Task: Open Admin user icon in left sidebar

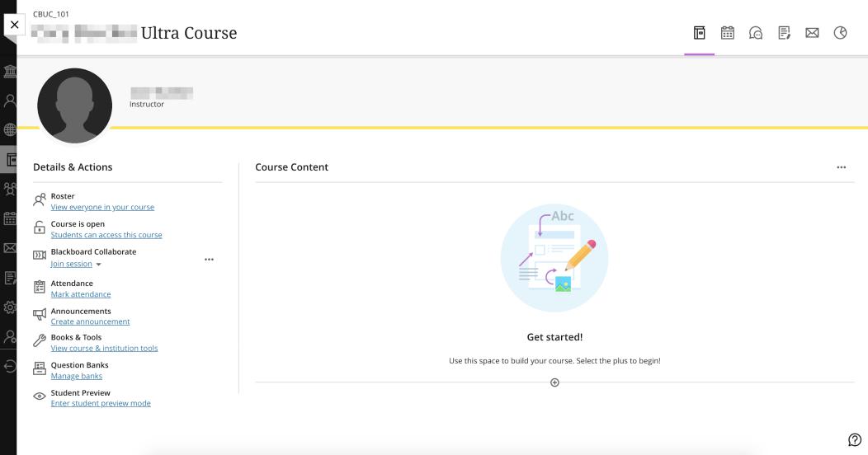Action: pyautogui.click(x=10, y=336)
